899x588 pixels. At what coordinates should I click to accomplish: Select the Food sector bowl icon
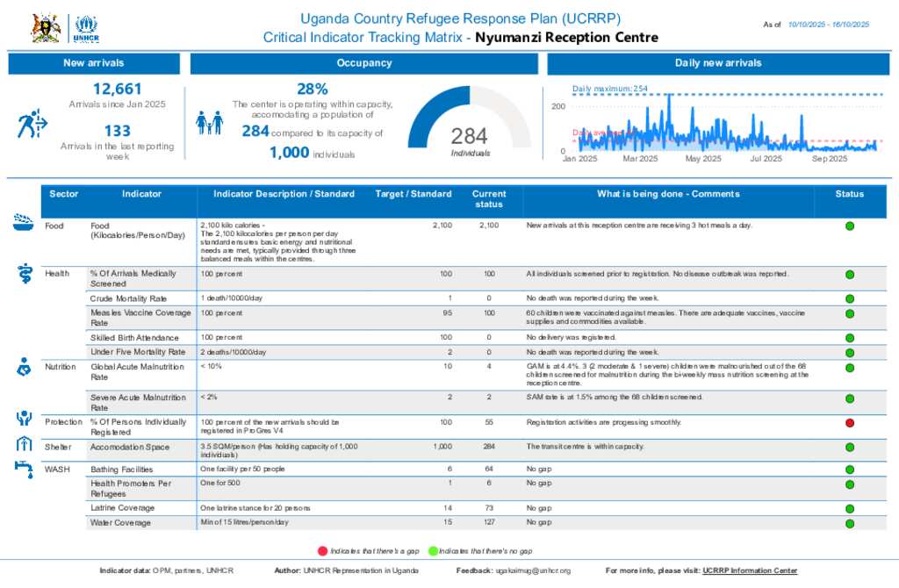click(x=24, y=223)
